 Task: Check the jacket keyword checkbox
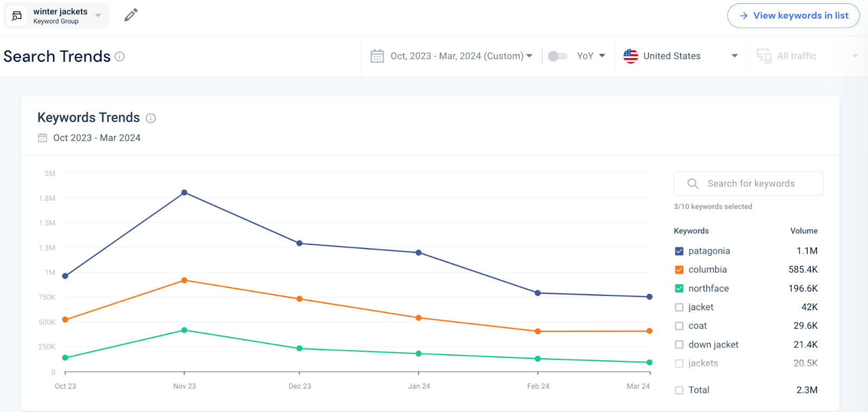pos(679,307)
